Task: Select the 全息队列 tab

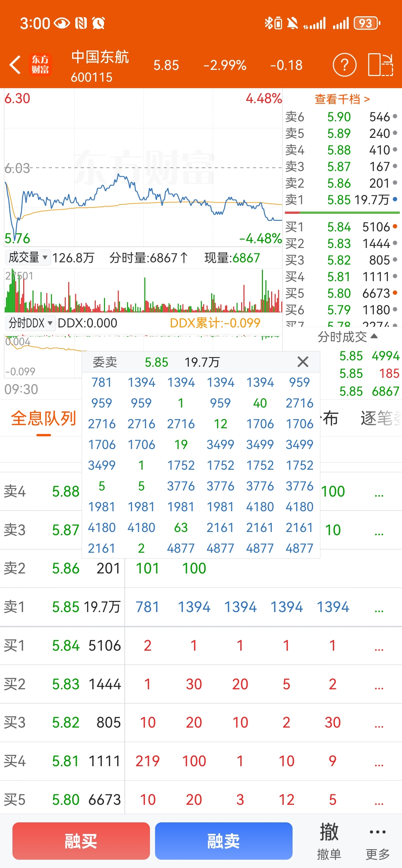Action: 43,418
